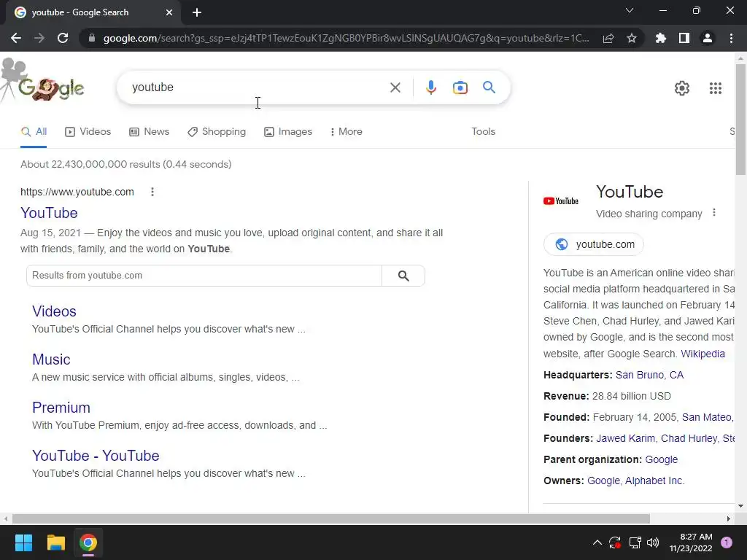This screenshot has height=560, width=747.
Task: Open the clock showing 8:27 AM
Action: pos(691,542)
